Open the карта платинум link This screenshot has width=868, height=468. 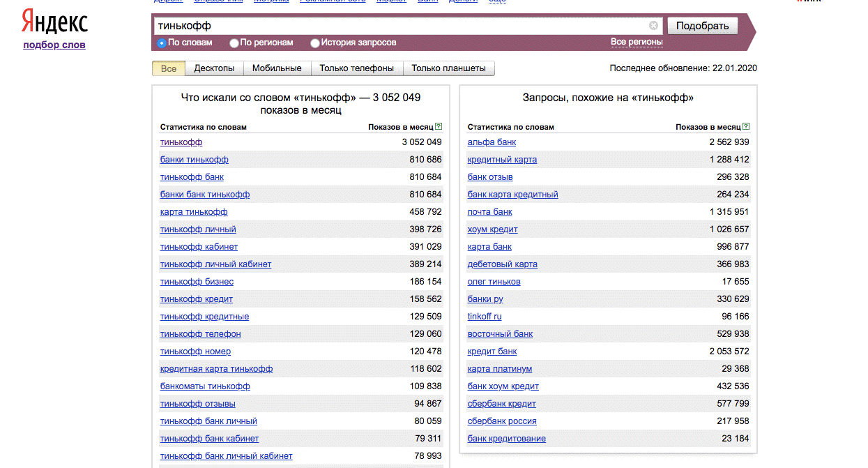tap(500, 369)
